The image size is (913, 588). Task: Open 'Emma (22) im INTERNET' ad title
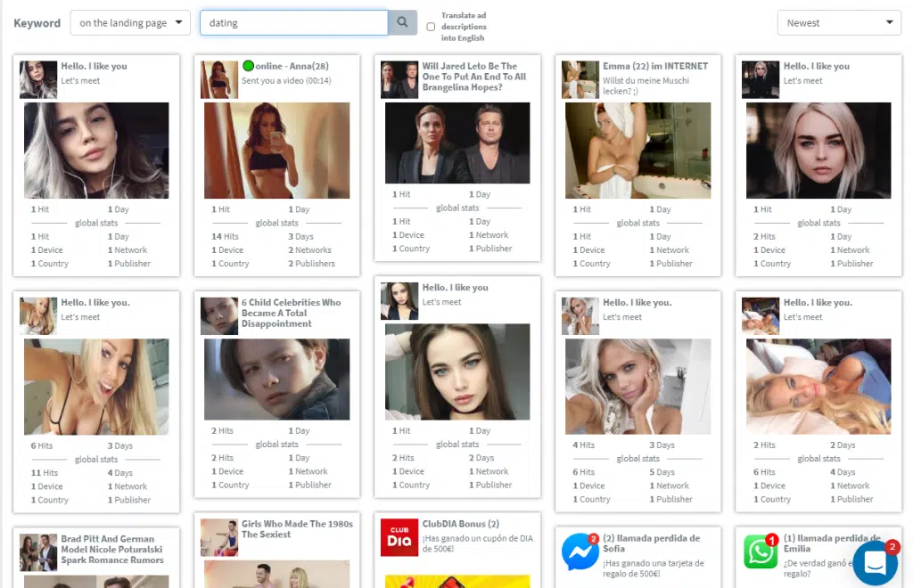pyautogui.click(x=655, y=66)
